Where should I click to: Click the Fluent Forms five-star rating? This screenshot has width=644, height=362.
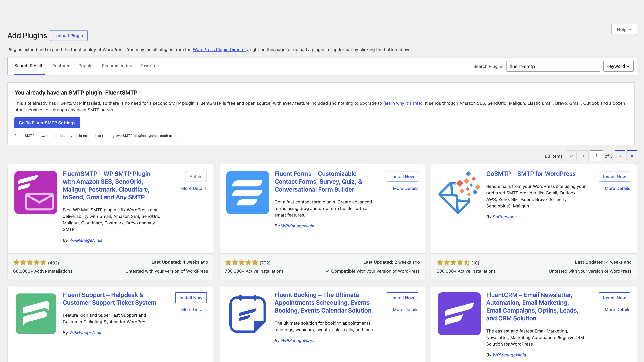click(241, 263)
